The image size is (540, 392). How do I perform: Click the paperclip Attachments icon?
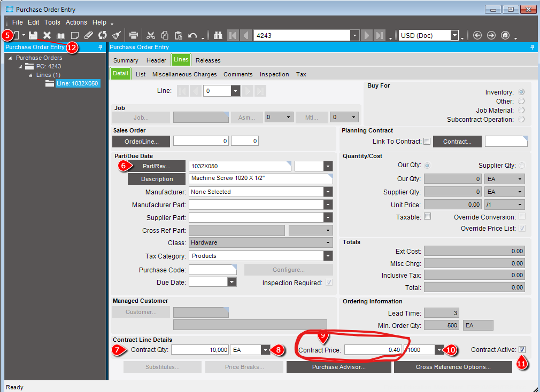click(x=89, y=35)
